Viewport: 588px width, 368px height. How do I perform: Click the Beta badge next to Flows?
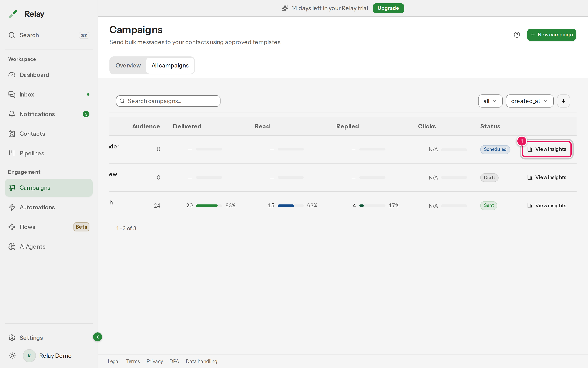point(81,227)
